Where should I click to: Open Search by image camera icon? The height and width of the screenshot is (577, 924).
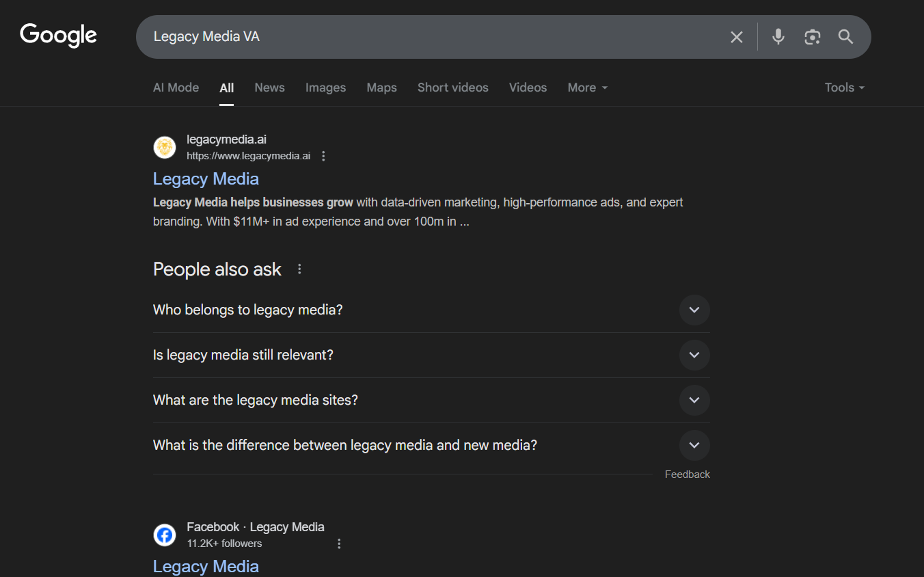(812, 37)
